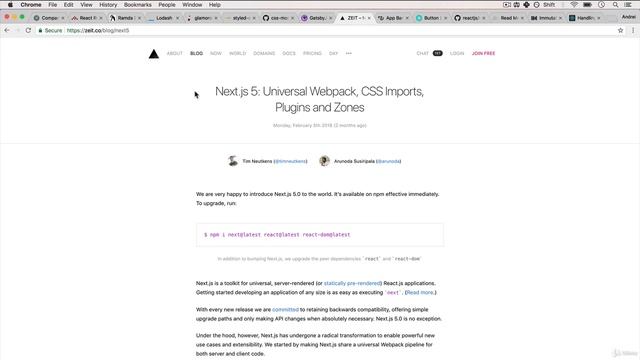Click Arunoda Susiripala's avatar
640x360 pixels.
[x=324, y=161]
